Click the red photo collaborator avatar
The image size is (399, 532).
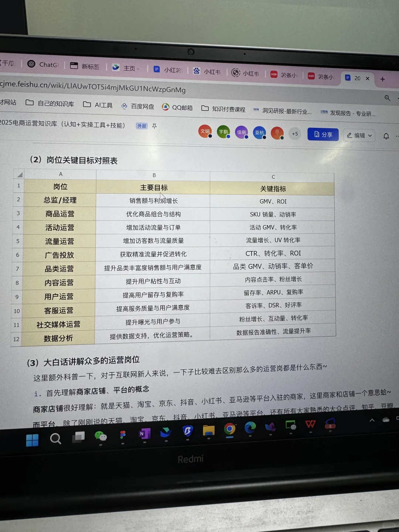pyautogui.click(x=277, y=133)
